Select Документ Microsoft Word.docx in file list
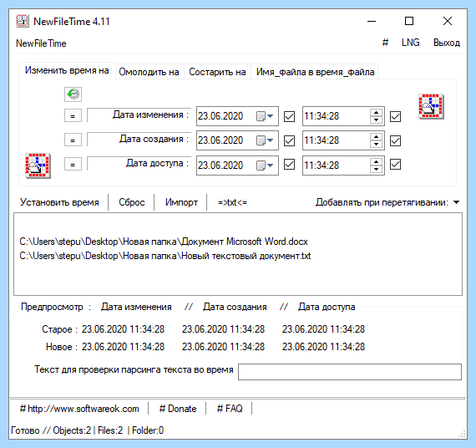Image resolution: width=476 pixels, height=448 pixels. pos(164,242)
